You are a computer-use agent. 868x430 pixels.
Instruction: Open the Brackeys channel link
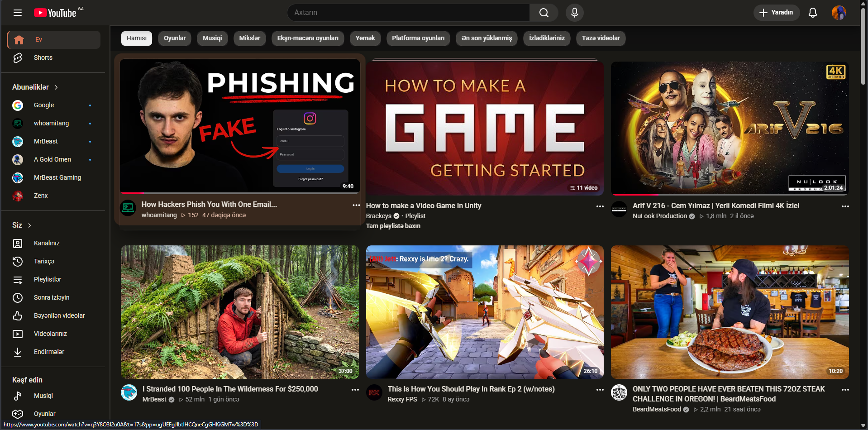(x=379, y=216)
